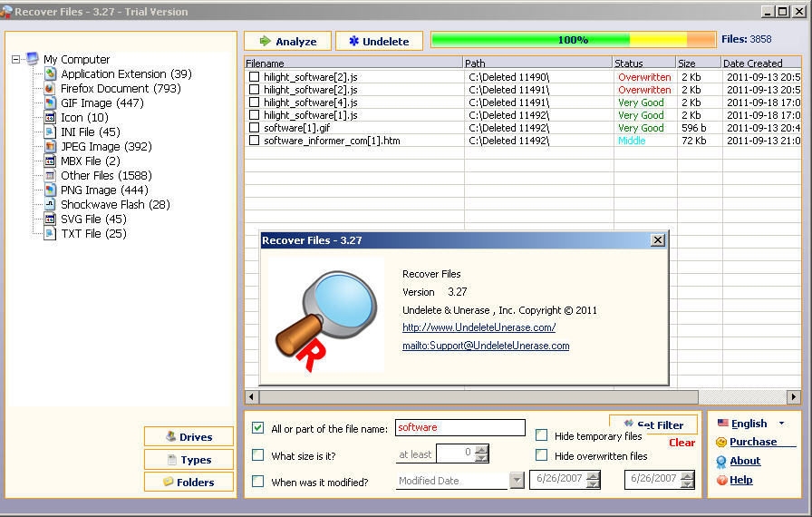Screen dimensions: 812x517
Task: Sort by the Path column header
Action: click(537, 63)
